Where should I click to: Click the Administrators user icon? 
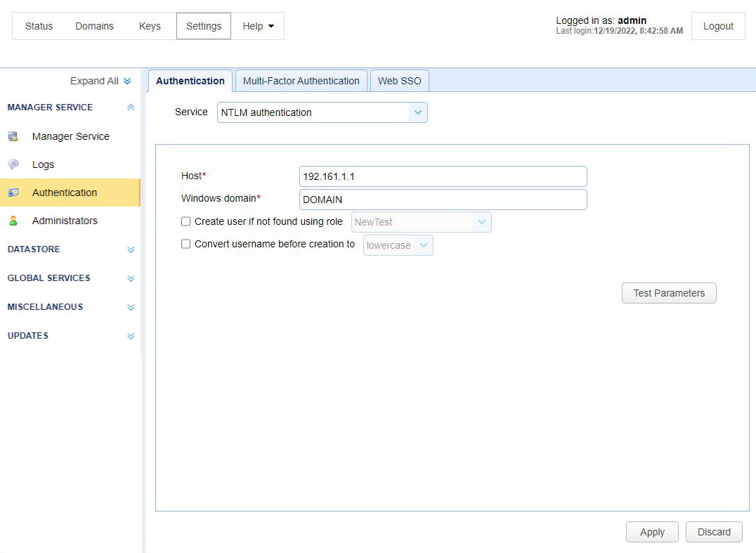click(13, 221)
